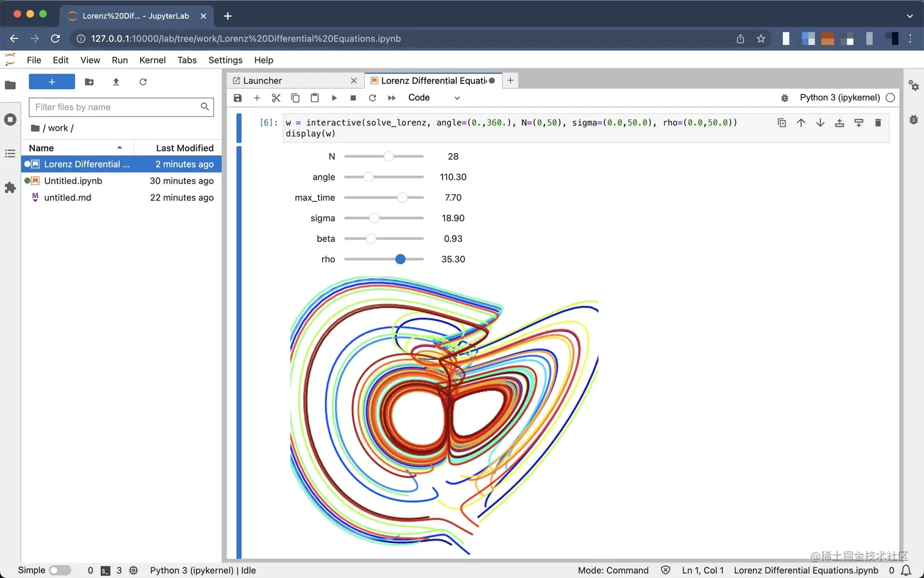This screenshot has width=924, height=578.
Task: Open Extension Manager puzzle icon
Action: coord(10,187)
